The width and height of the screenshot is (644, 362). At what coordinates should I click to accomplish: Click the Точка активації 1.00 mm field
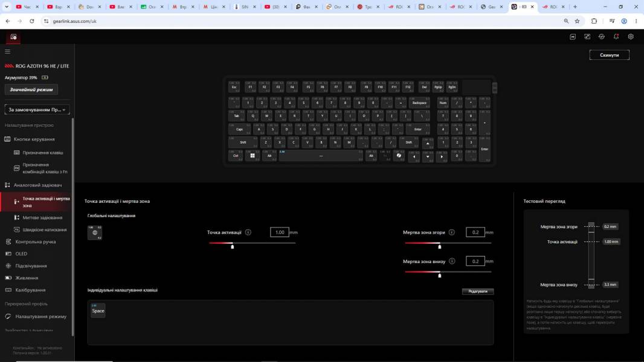(x=279, y=232)
